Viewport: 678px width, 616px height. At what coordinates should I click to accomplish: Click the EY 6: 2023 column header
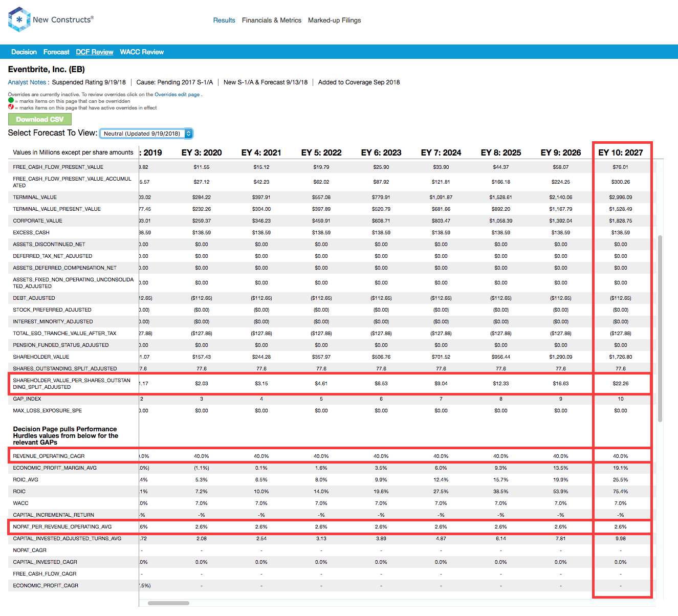point(381,152)
